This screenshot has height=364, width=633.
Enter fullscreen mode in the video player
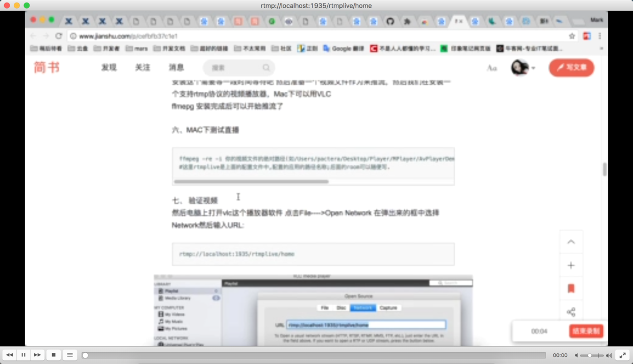coord(622,355)
